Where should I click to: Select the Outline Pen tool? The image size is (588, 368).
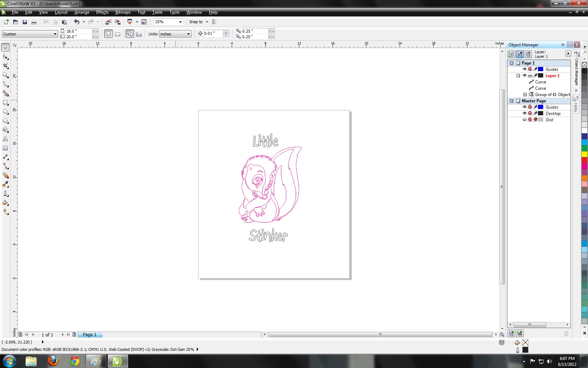click(x=6, y=194)
